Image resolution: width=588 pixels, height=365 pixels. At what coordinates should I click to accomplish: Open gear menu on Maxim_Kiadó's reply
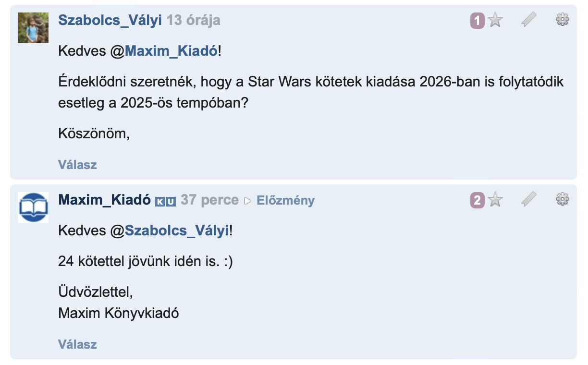pos(562,199)
